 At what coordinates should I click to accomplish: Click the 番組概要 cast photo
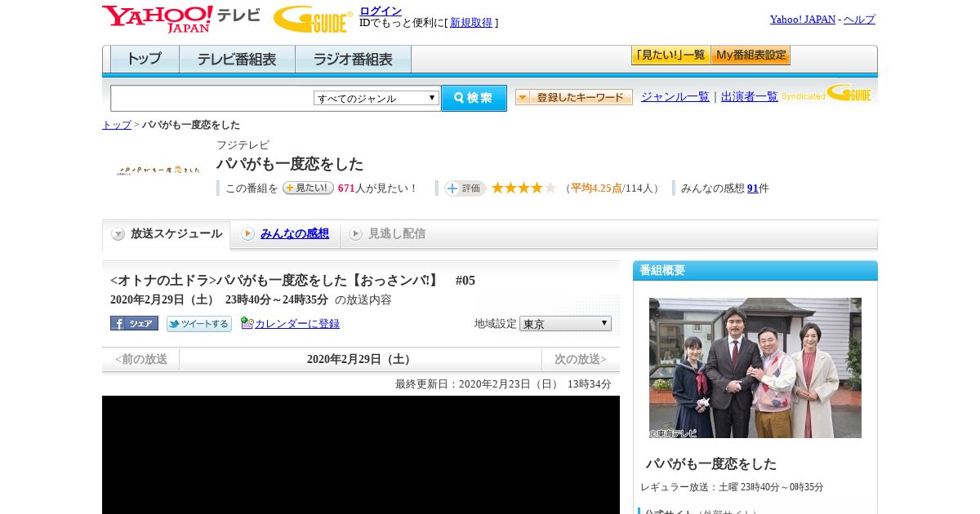tap(755, 368)
